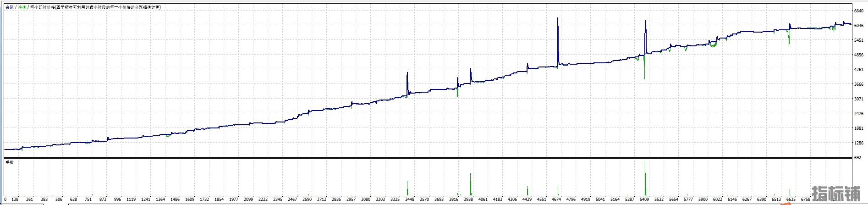Image resolution: width=868 pixels, height=205 pixels.
Task: Click the 2590 label on the trade axis
Action: pyautogui.click(x=307, y=199)
